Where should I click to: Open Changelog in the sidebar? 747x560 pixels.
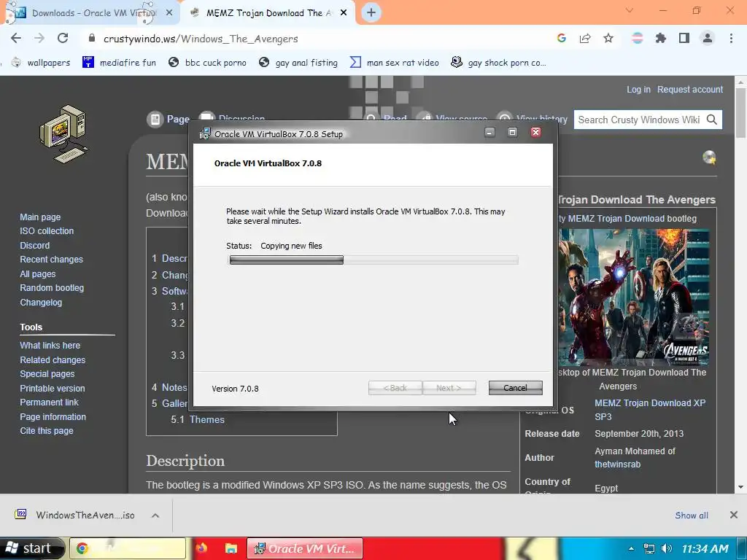41,303
